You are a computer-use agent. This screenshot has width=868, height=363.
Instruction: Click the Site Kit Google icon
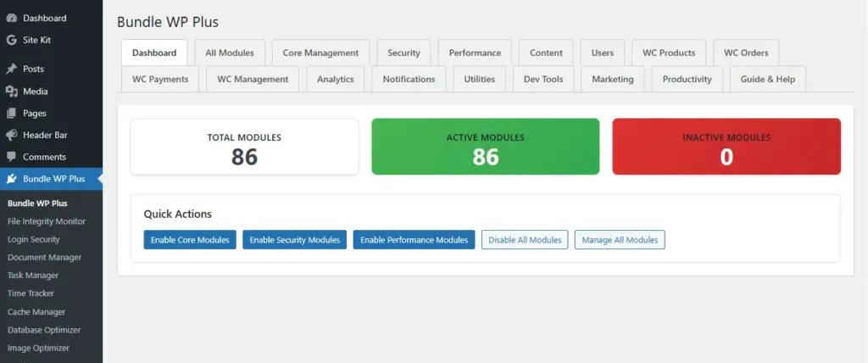(11, 40)
